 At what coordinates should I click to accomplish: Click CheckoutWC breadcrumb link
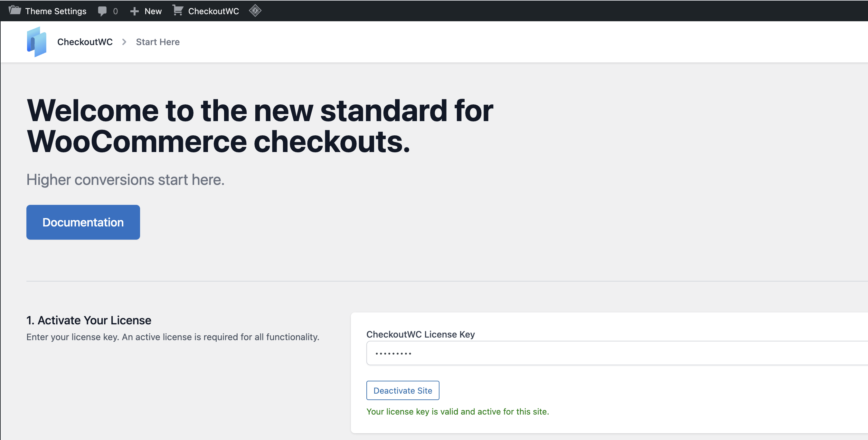coord(85,42)
